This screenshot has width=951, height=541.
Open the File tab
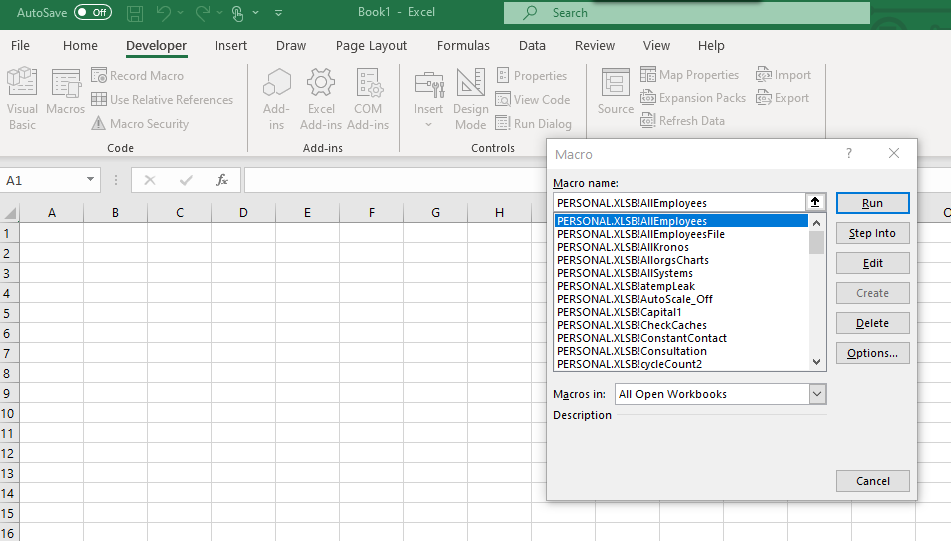point(20,45)
